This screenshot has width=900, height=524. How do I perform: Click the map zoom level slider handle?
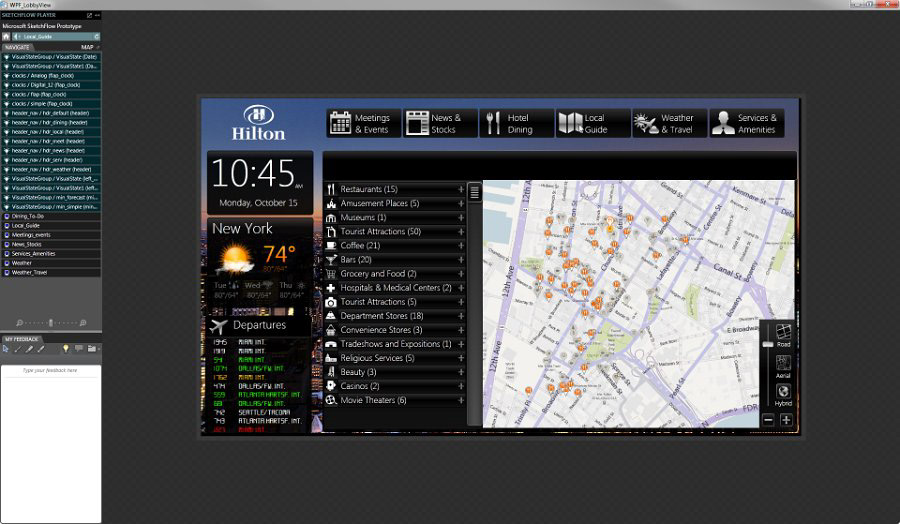pyautogui.click(x=768, y=344)
